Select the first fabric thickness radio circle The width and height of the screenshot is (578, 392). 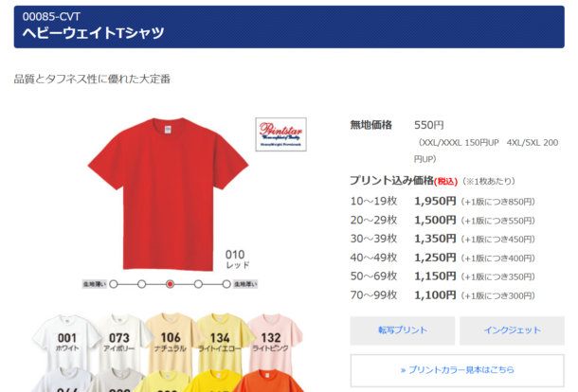pos(114,284)
